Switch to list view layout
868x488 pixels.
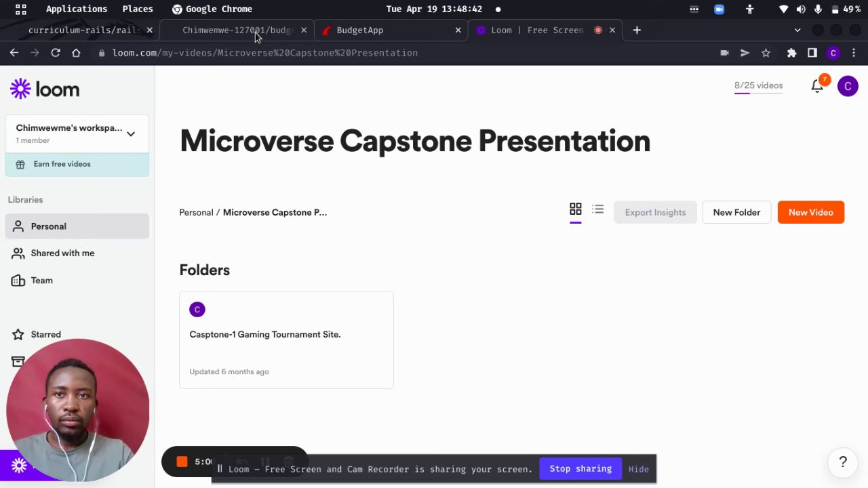tap(597, 209)
